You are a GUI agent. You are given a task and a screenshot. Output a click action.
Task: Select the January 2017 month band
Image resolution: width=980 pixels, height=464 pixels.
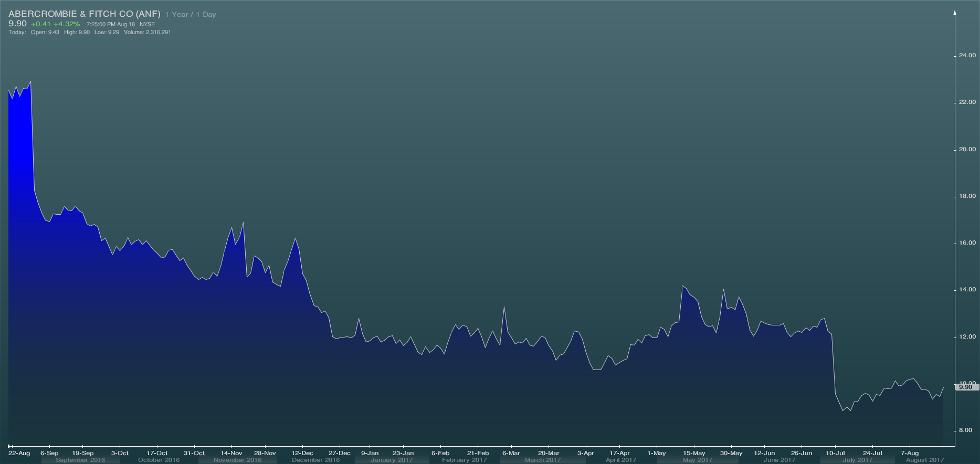coord(392,460)
